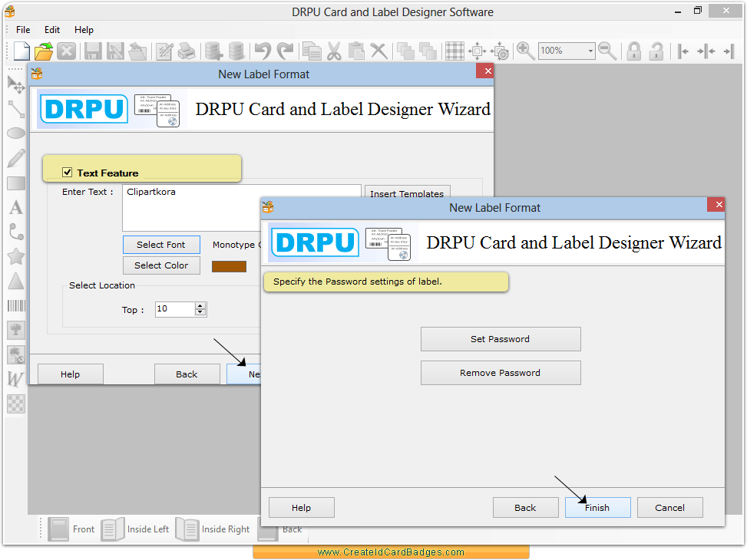Select the image insert tool with tree
Image resolution: width=747 pixels, height=560 pixels.
coord(16,330)
